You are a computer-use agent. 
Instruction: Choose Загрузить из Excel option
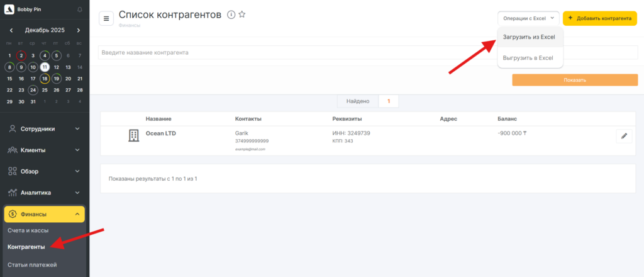click(529, 37)
